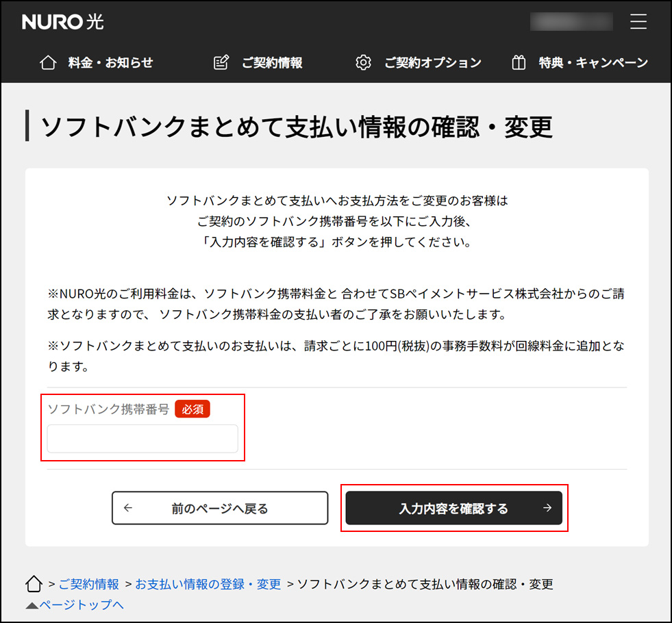Image resolution: width=672 pixels, height=623 pixels.
Task: Open the hamburger menu icon
Action: [638, 21]
